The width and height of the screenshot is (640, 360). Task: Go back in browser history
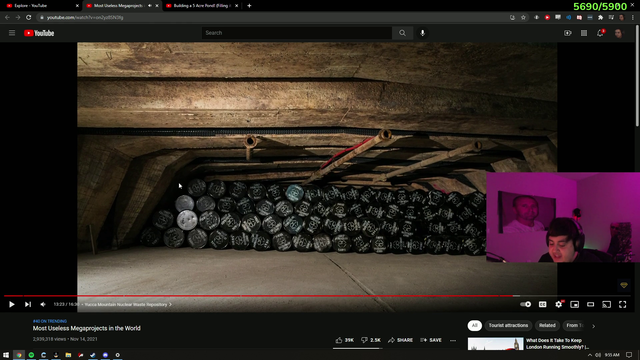coord(7,18)
